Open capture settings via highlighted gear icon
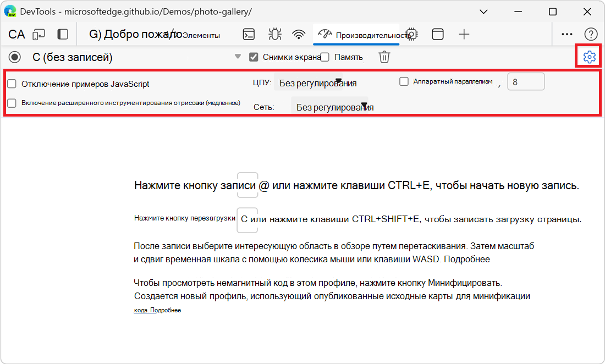 pyautogui.click(x=587, y=56)
